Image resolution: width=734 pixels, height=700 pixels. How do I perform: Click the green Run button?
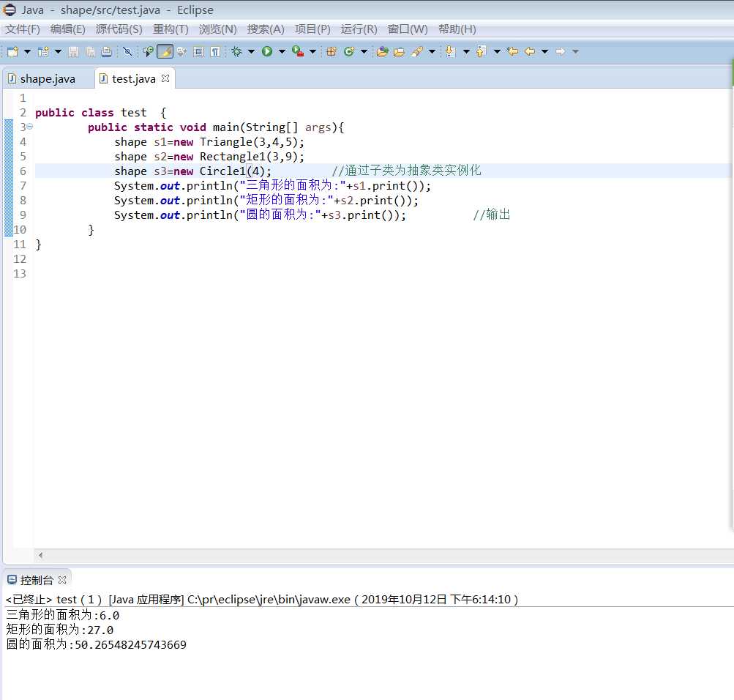pyautogui.click(x=267, y=51)
